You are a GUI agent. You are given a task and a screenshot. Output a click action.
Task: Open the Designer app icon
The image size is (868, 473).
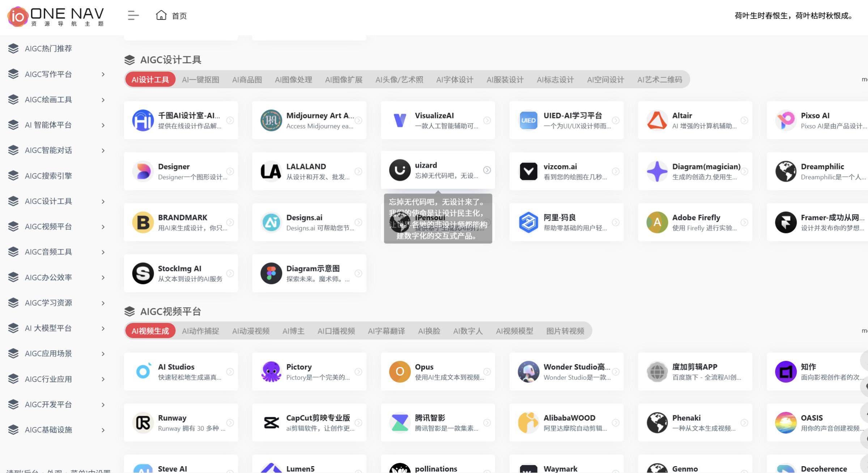tap(143, 171)
